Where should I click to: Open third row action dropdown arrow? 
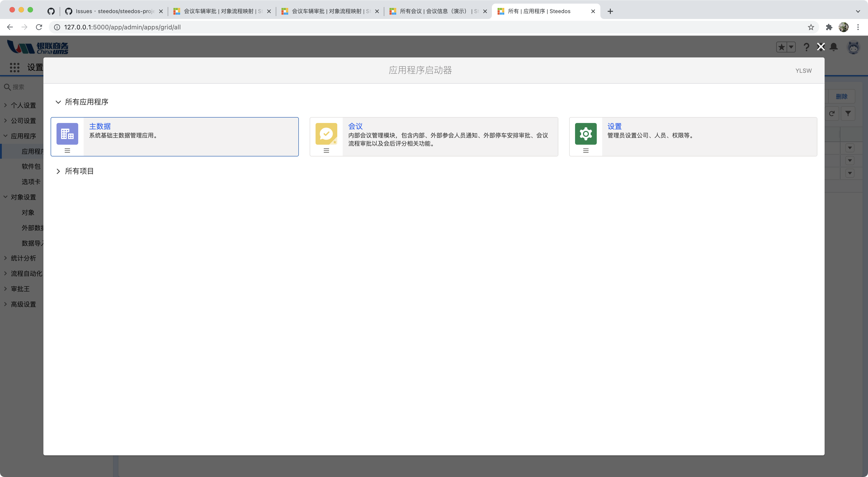(x=850, y=173)
